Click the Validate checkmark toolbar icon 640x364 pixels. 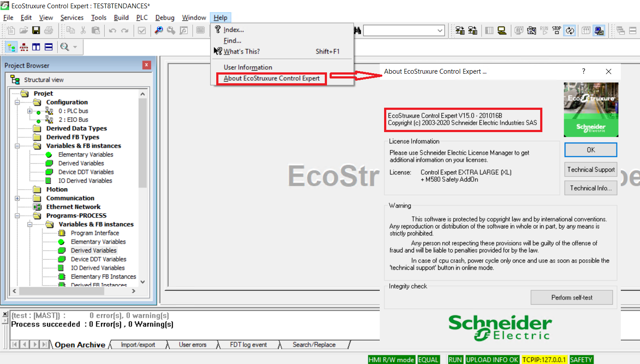(x=142, y=30)
